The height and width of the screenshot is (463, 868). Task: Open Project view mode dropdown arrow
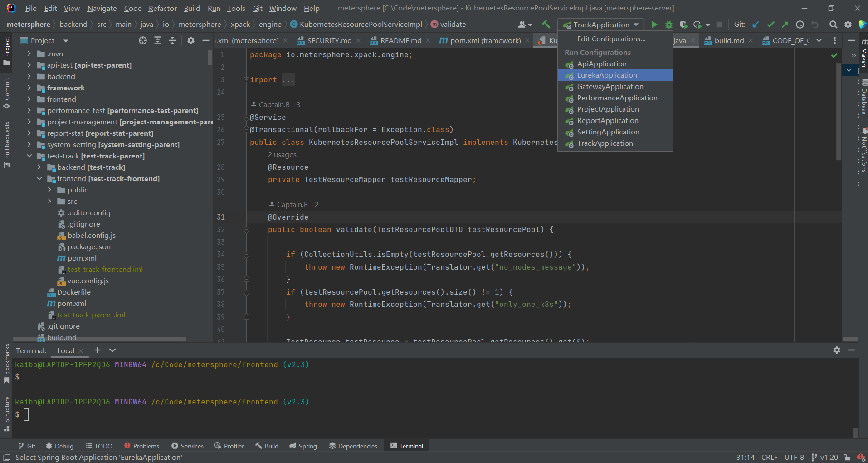click(x=66, y=41)
